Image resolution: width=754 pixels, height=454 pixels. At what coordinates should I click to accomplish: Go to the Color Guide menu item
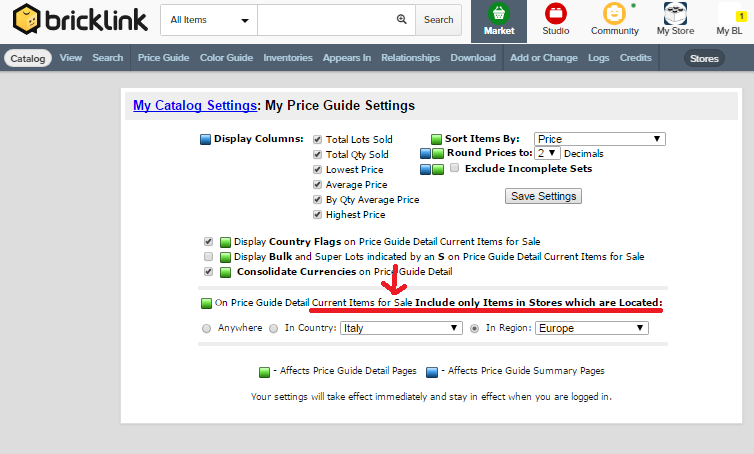(226, 58)
